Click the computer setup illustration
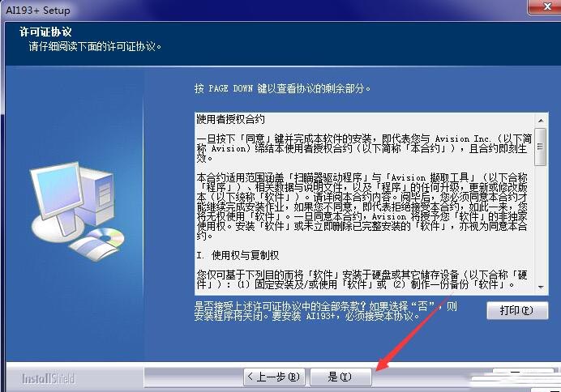Screen dimensions: 561x392 pyautogui.click(x=78, y=211)
